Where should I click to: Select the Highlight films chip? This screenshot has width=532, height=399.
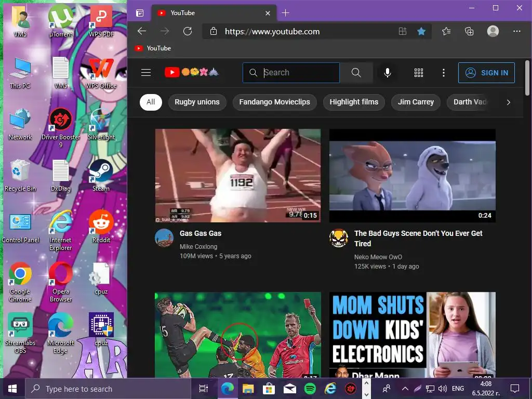tap(354, 102)
